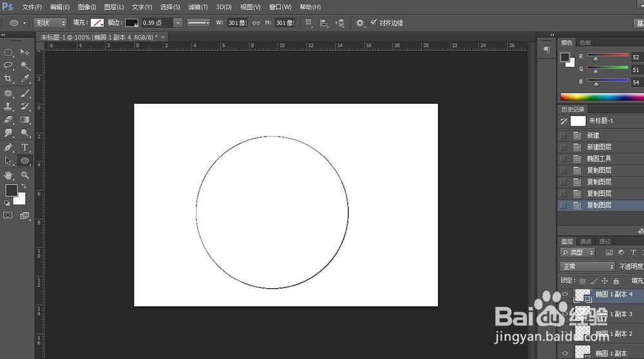This screenshot has width=644, height=359.
Task: Expand the collapsed panel dock arrows
Action: click(x=552, y=35)
